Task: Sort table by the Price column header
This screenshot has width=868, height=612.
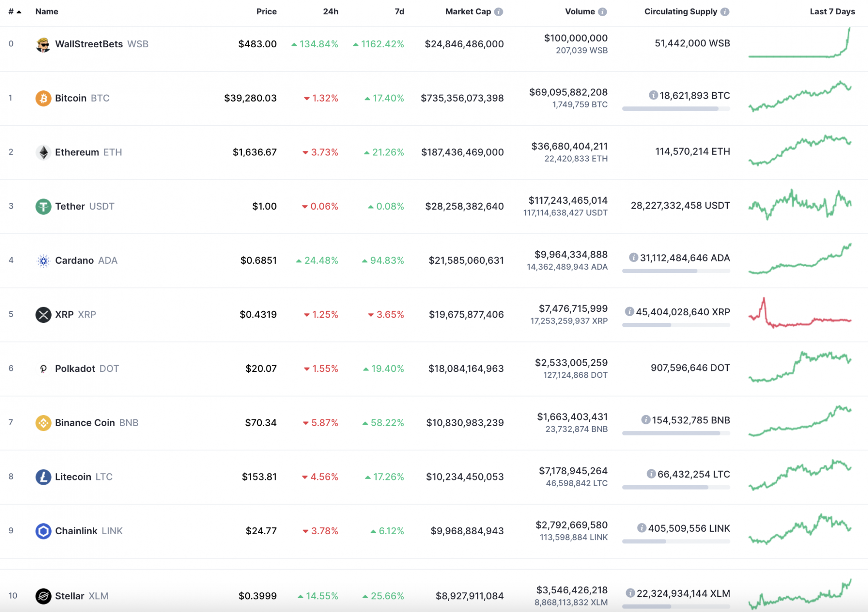Action: [x=266, y=12]
